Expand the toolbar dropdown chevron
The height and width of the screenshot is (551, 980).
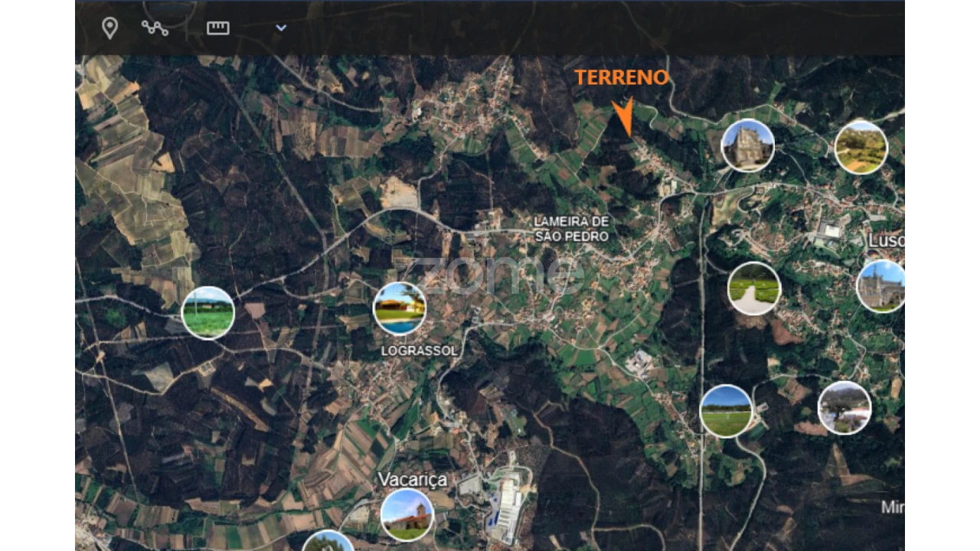click(x=281, y=28)
